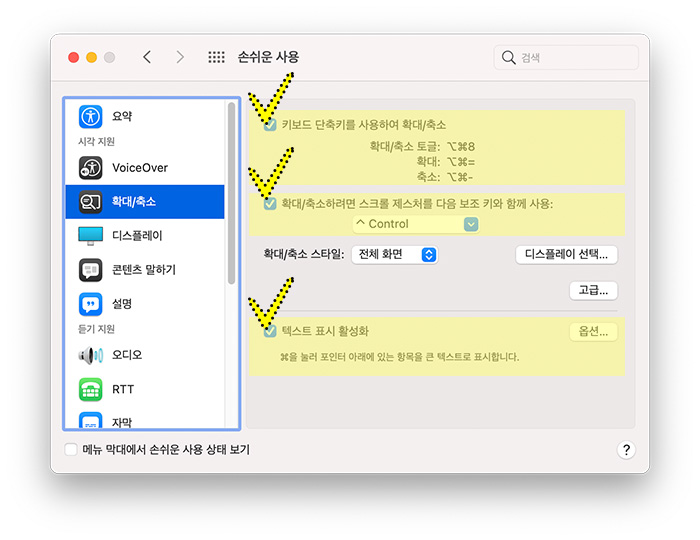Select RTT label in sidebar
This screenshot has height=540, width=700.
point(123,390)
